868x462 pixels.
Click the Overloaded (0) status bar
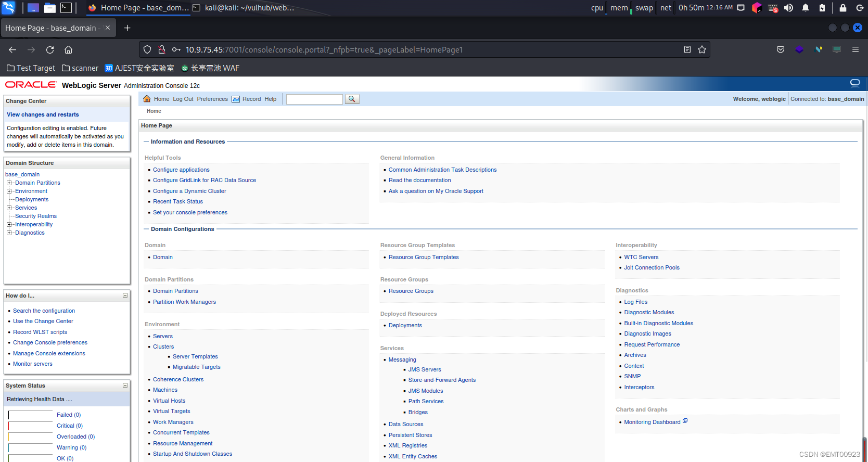(x=31, y=437)
